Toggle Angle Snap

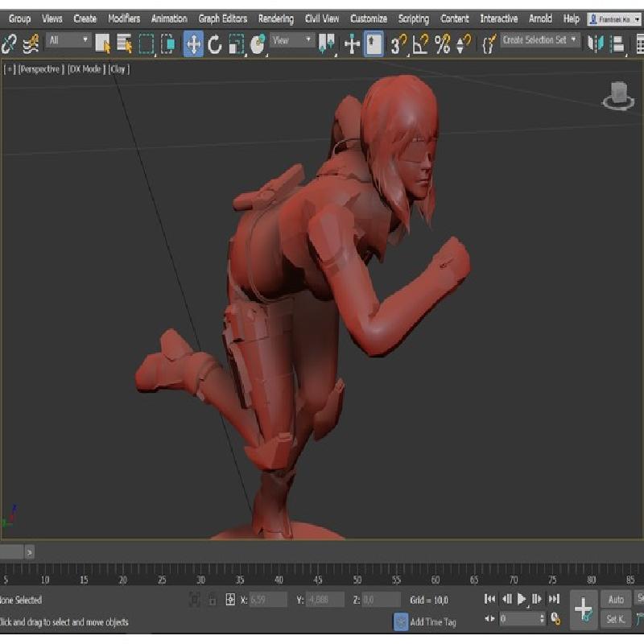(x=420, y=44)
